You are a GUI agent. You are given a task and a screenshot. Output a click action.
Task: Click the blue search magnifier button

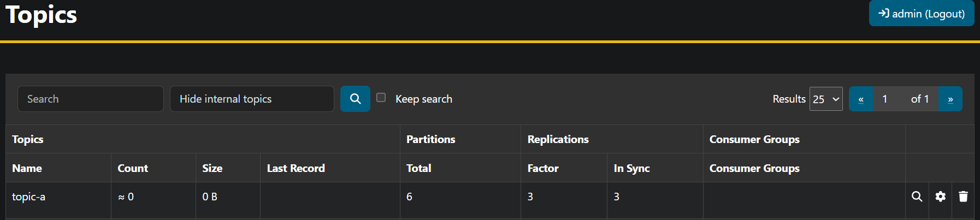355,99
